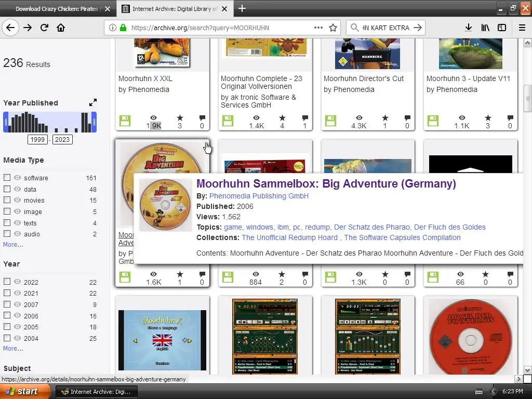Click the reviews icon on Moorhuhn Complete card
This screenshot has height=399, width=532.
point(305,118)
